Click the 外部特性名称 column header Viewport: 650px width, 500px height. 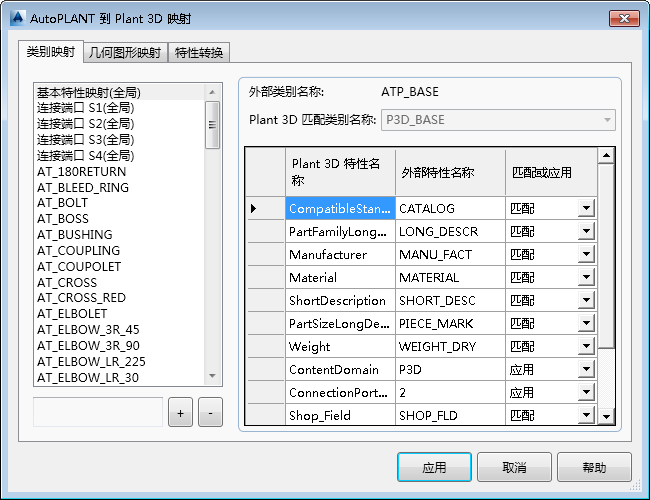450,172
